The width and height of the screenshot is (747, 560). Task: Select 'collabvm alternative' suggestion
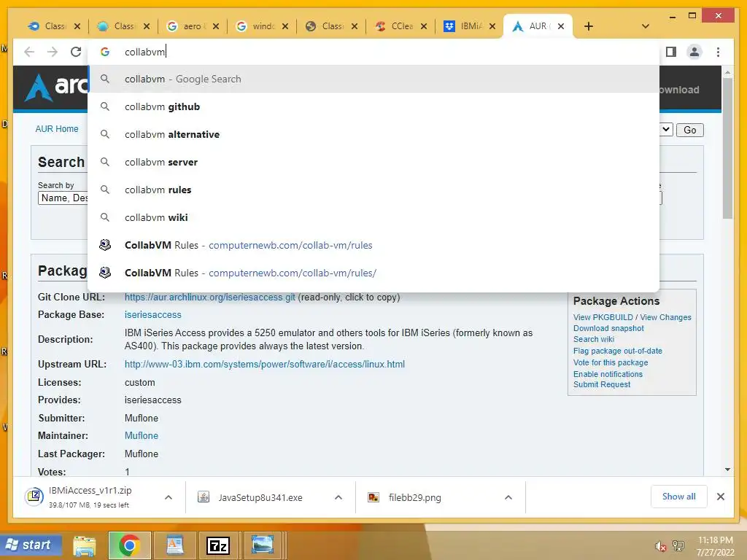[373, 134]
